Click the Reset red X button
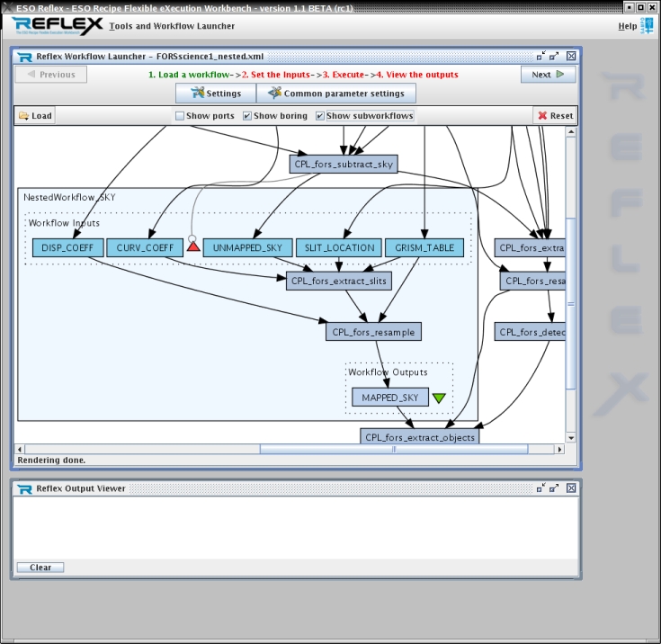The image size is (661, 644). coord(554,115)
